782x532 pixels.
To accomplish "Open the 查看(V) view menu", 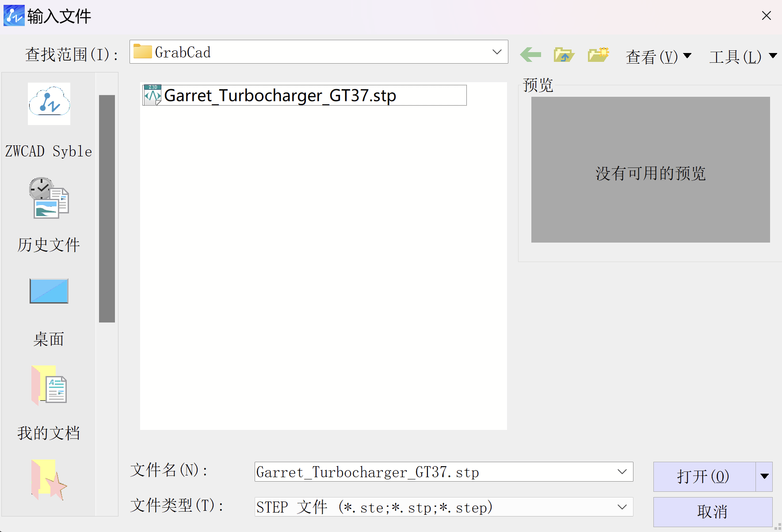I will (658, 57).
